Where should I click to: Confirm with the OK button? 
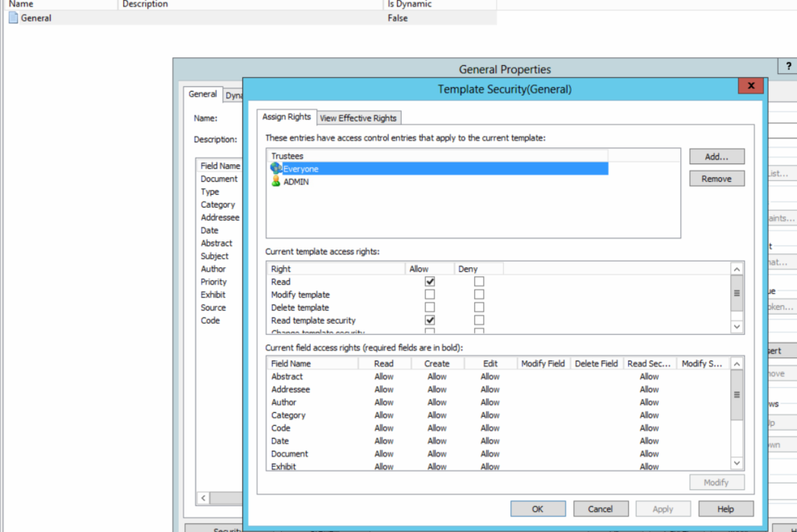(538, 509)
